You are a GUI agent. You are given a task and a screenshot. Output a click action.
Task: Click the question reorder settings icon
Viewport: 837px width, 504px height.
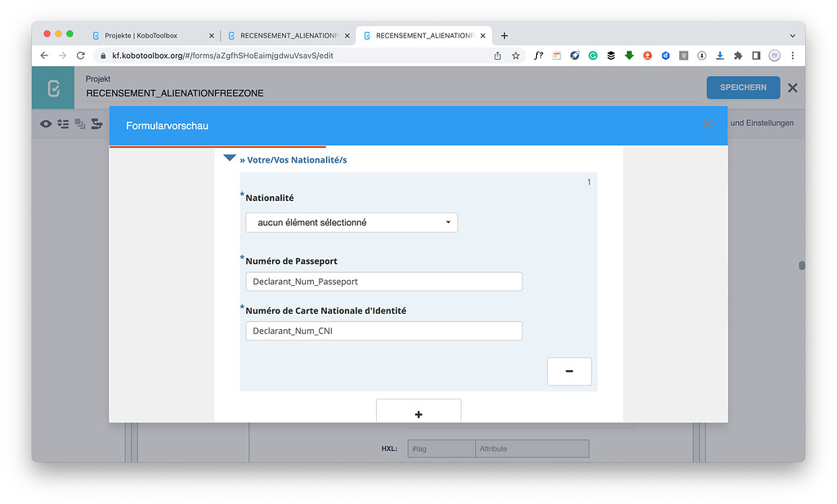63,123
